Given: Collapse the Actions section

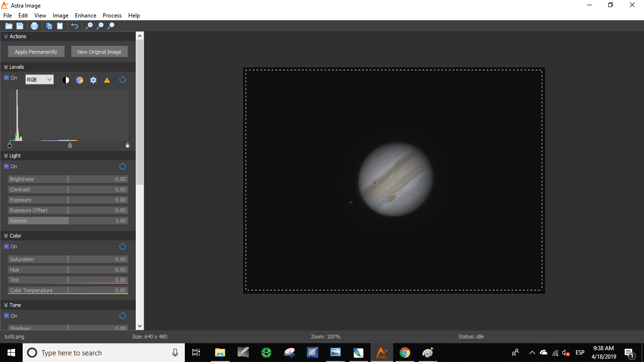Looking at the screenshot, I should pos(6,36).
